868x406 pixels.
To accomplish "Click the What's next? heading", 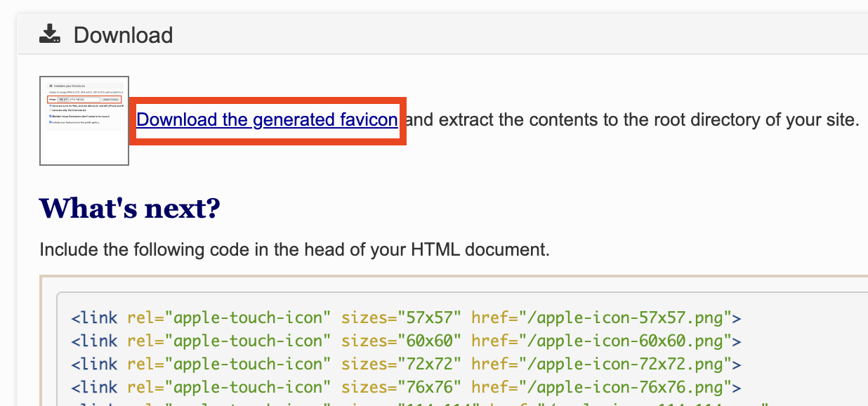I will pyautogui.click(x=130, y=208).
